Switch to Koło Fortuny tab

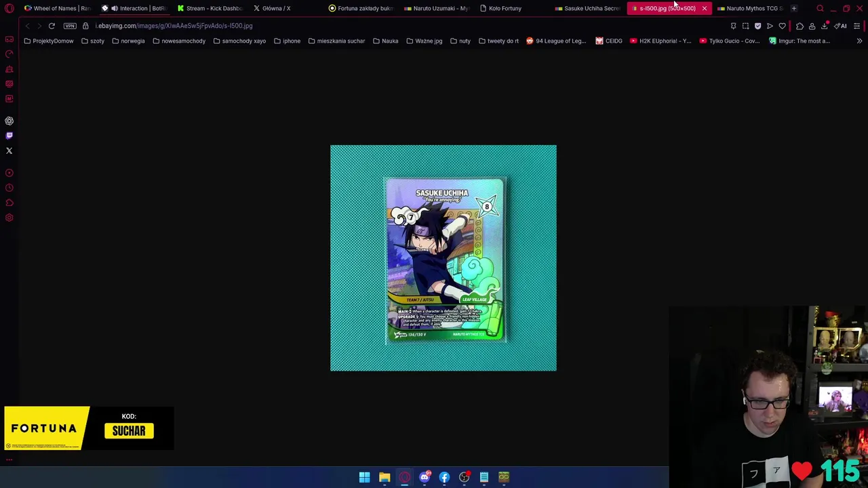(513, 8)
